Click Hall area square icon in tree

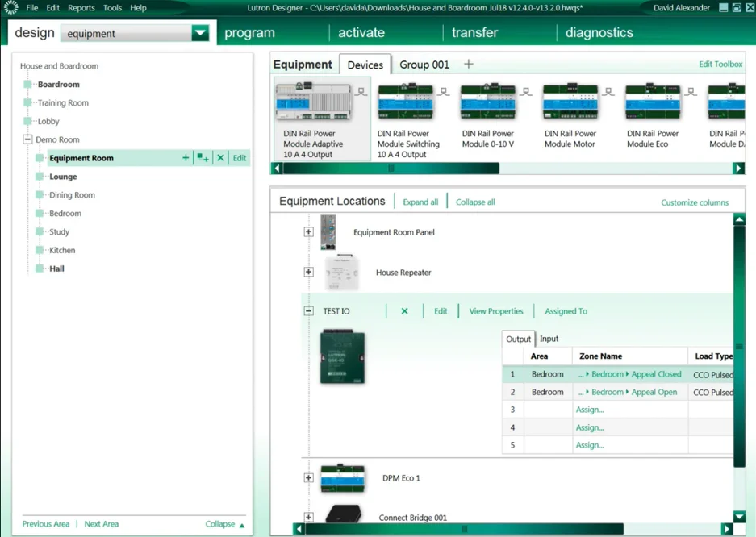point(40,268)
